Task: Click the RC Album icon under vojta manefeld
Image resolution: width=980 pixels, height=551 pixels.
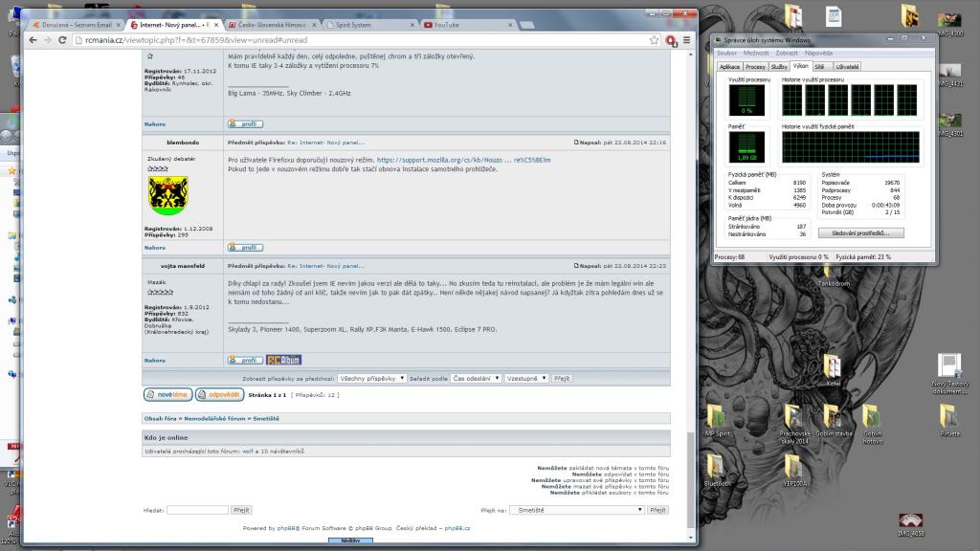Action: coord(284,360)
